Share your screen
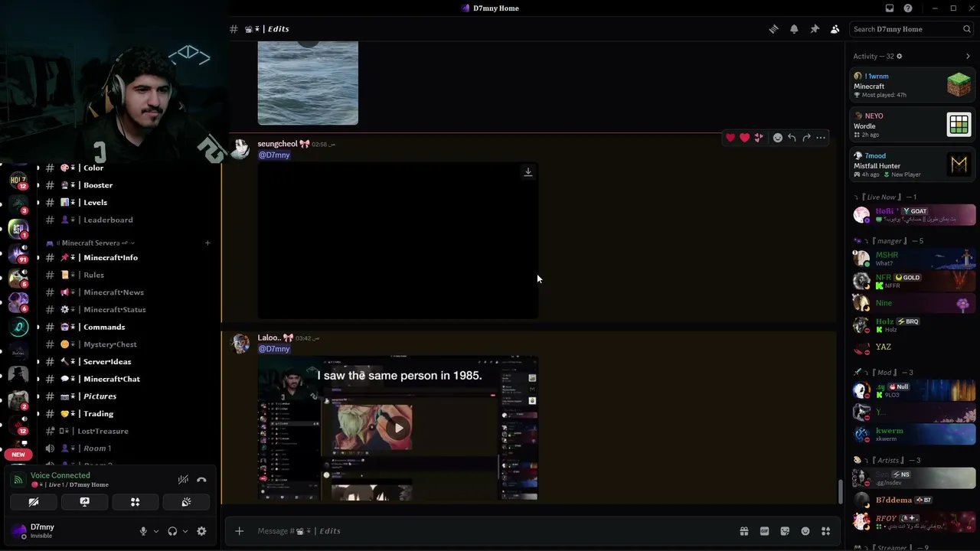980x551 pixels. pos(84,502)
